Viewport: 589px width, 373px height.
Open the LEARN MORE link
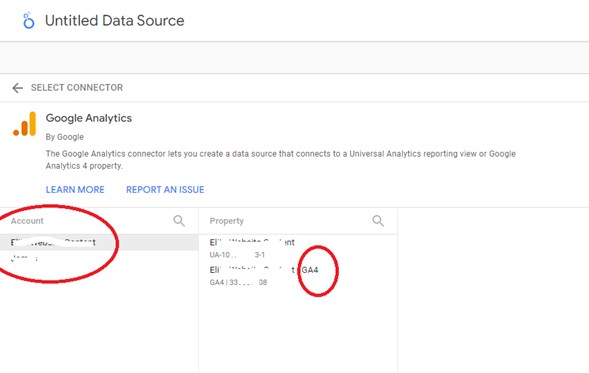click(x=75, y=190)
